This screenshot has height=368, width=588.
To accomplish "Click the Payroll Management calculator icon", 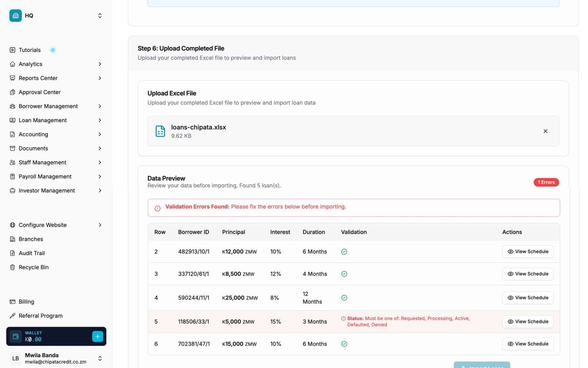I will 12,177.
